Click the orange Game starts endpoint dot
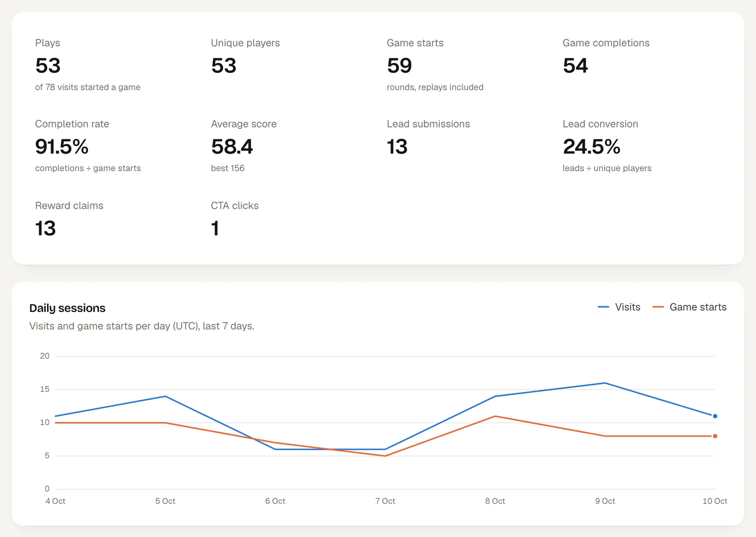Screen dimensions: 756x537 (x=715, y=436)
